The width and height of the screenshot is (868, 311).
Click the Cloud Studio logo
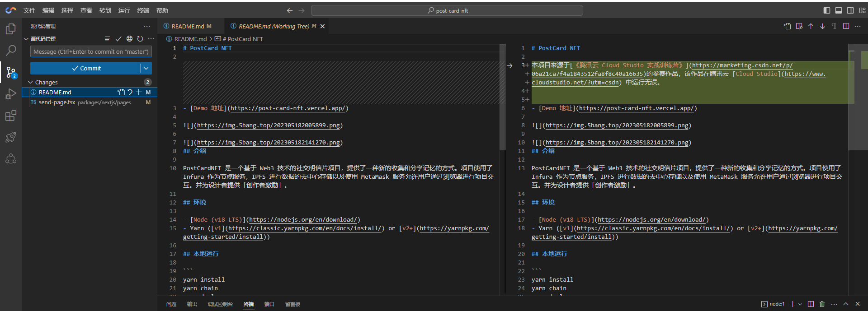[x=11, y=10]
